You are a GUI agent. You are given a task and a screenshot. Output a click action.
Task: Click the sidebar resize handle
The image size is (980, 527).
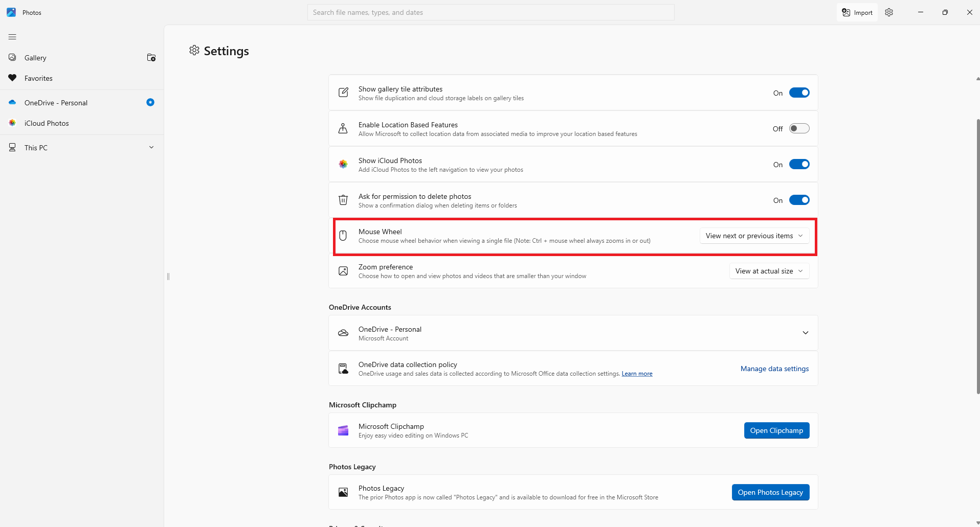pos(168,277)
